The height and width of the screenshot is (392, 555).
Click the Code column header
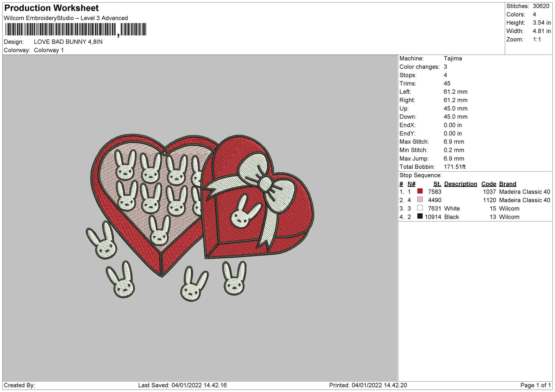tap(489, 184)
